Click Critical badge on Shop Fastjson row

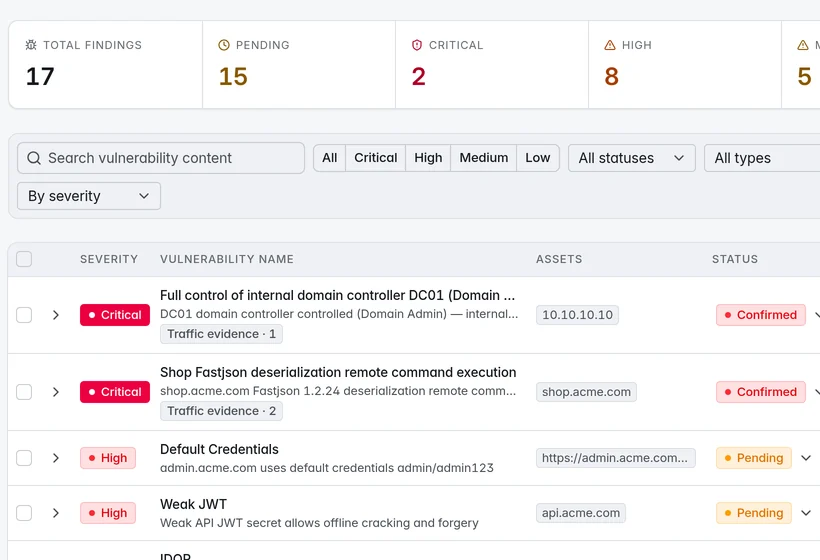(115, 392)
